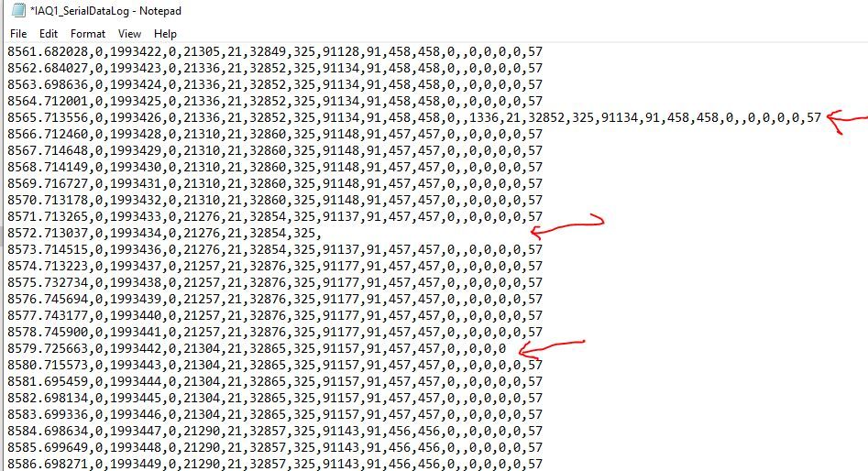This screenshot has height=471, width=868.
Task: Place cursor in line starting 8565.713556
Action: point(414,118)
